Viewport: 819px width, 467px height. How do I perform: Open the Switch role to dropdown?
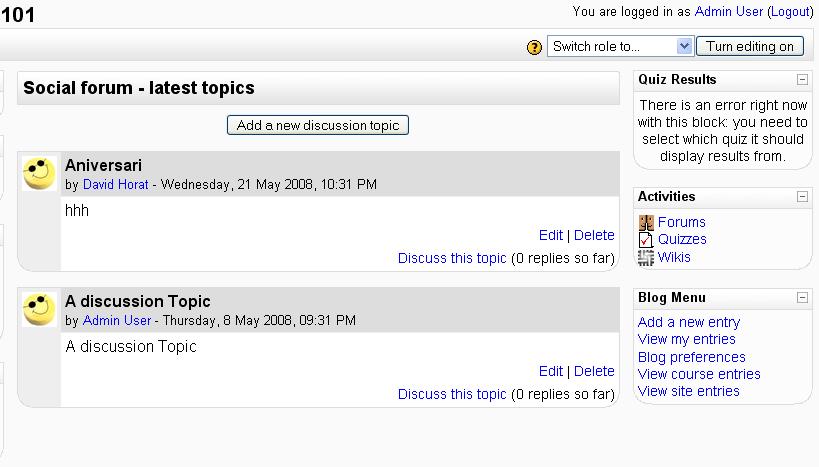[621, 46]
